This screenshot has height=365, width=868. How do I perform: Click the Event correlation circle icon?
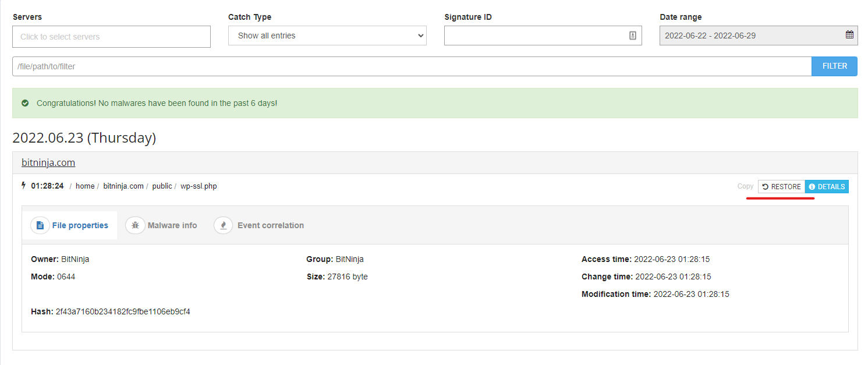coord(223,225)
